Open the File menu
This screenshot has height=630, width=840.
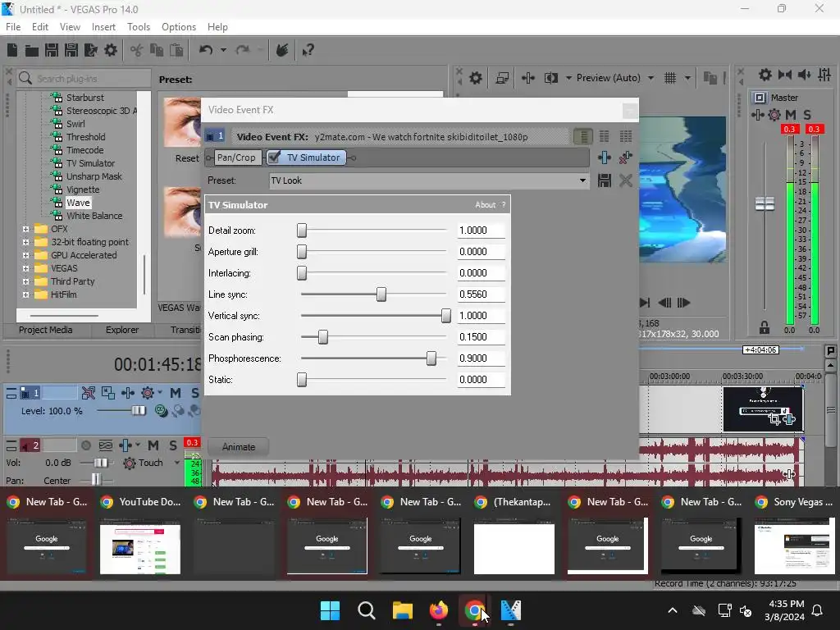(13, 27)
